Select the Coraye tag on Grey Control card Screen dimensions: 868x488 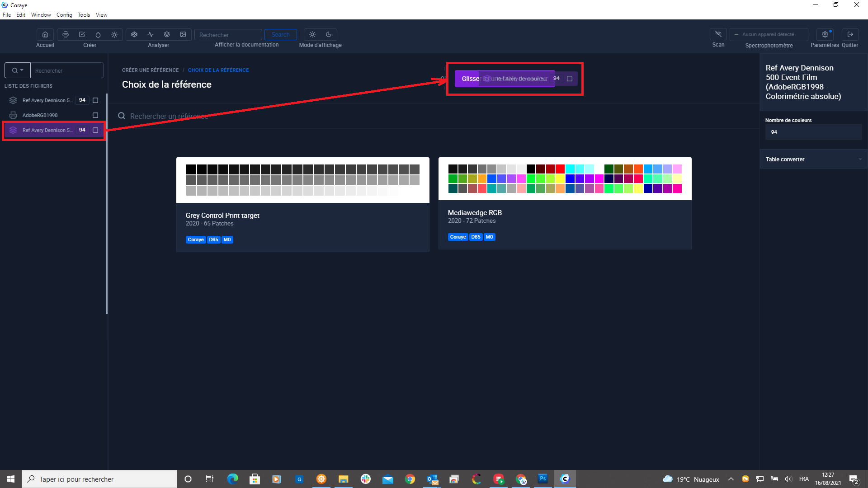(x=196, y=239)
